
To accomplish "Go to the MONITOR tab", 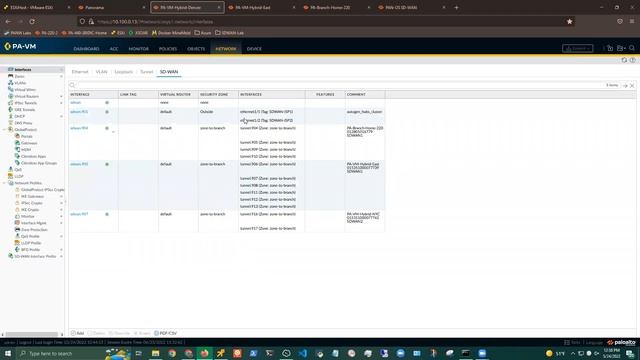I will [139, 49].
